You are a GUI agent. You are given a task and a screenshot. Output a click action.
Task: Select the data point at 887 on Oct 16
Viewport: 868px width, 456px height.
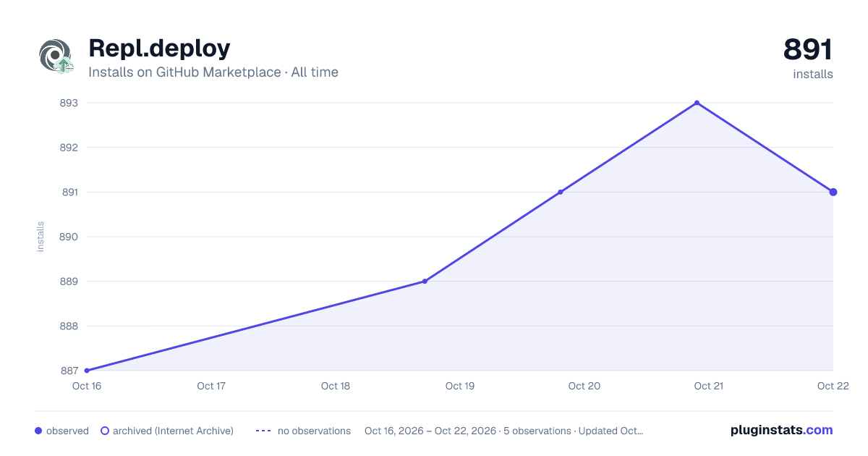coord(87,371)
